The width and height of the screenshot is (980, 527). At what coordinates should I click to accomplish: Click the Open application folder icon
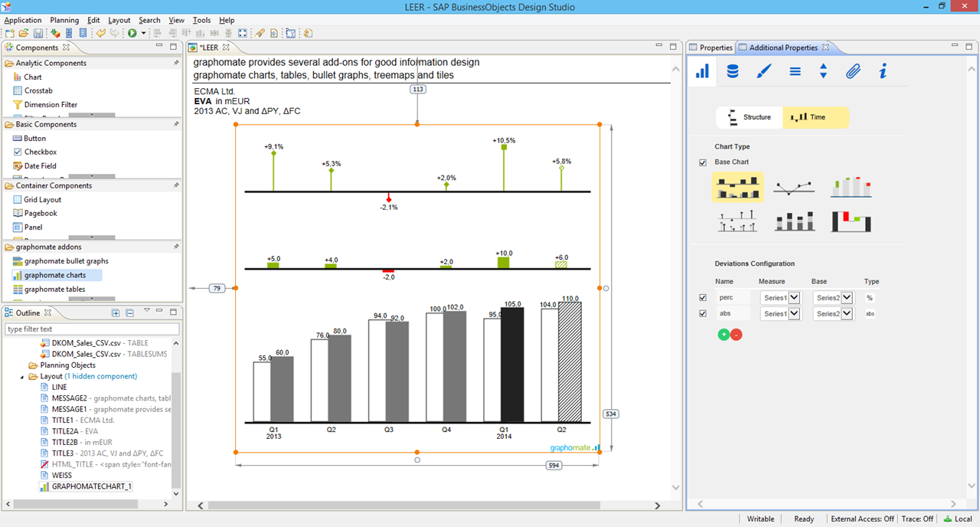pos(24,34)
